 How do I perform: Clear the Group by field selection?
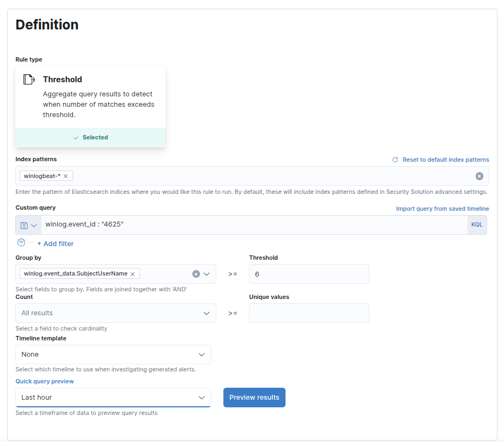coord(196,274)
